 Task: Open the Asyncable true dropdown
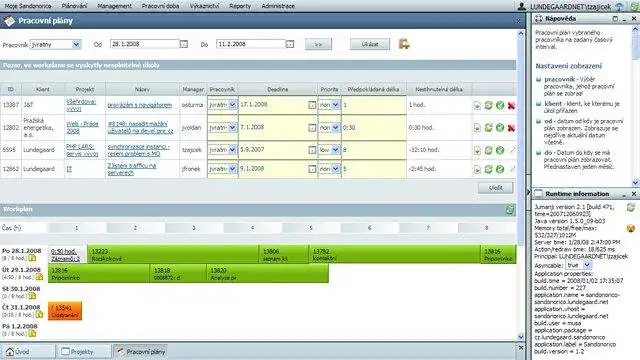click(x=578, y=265)
